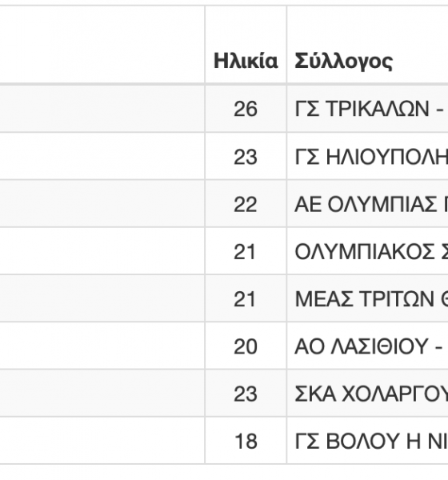Click the ΑΟ ΛΑΣΙΘΙΟΥ club entry
This screenshot has width=448, height=480.
[369, 346]
